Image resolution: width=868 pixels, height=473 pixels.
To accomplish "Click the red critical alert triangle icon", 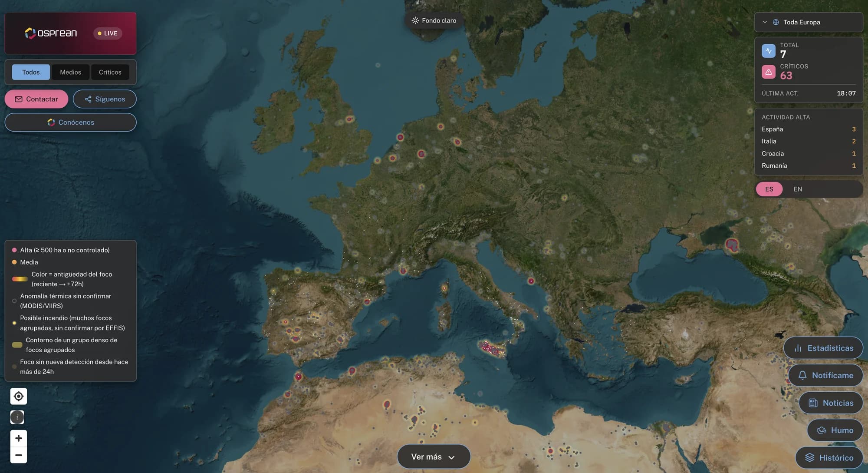I will pyautogui.click(x=769, y=72).
